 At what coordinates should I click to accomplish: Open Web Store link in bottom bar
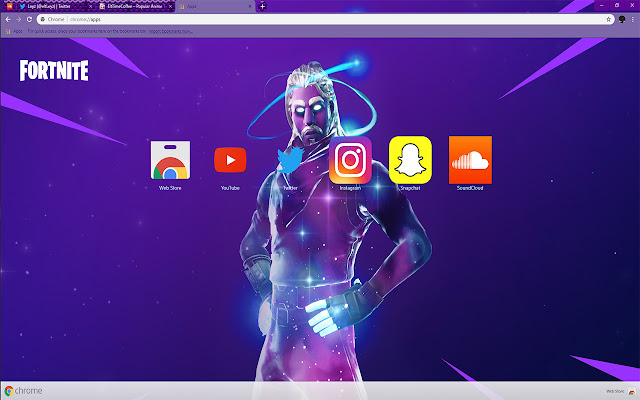click(x=620, y=391)
